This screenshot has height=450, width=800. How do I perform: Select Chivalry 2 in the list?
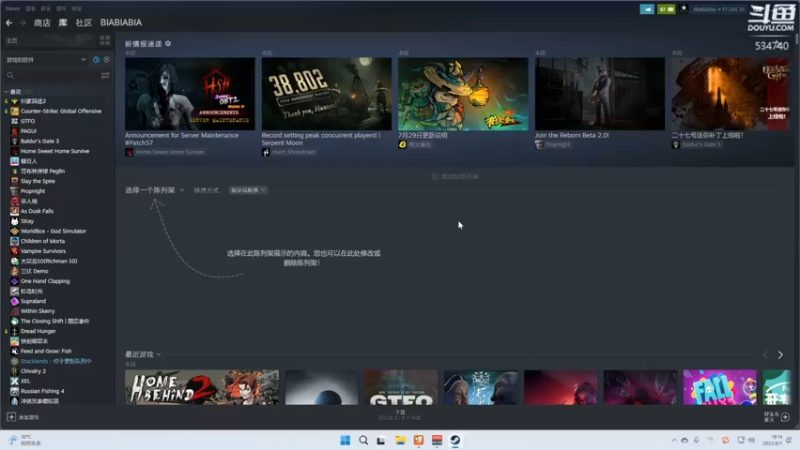click(x=33, y=371)
